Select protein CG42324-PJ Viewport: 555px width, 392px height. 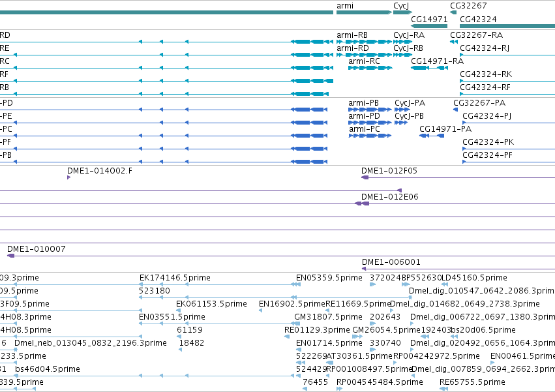[x=487, y=116]
